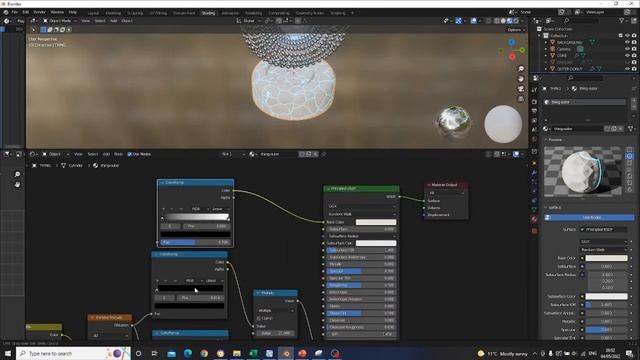Click the node editor zoom magnifier icon
Viewport: 640px width, 360px height.
pyautogui.click(x=17, y=174)
